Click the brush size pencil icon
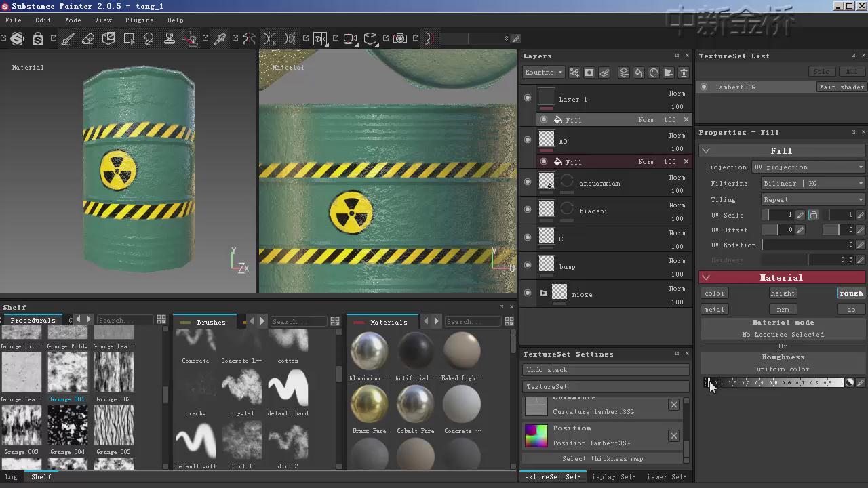The width and height of the screenshot is (868, 488). coord(516,39)
